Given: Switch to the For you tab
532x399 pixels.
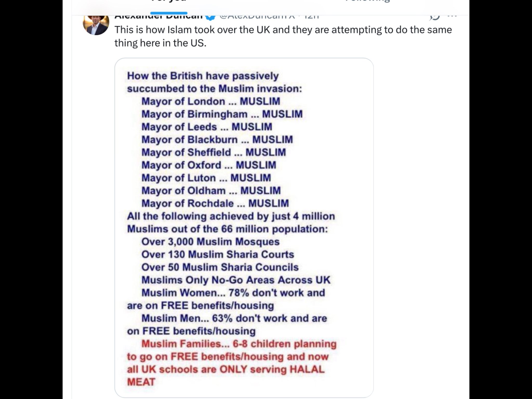Looking at the screenshot, I should tap(169, 2).
